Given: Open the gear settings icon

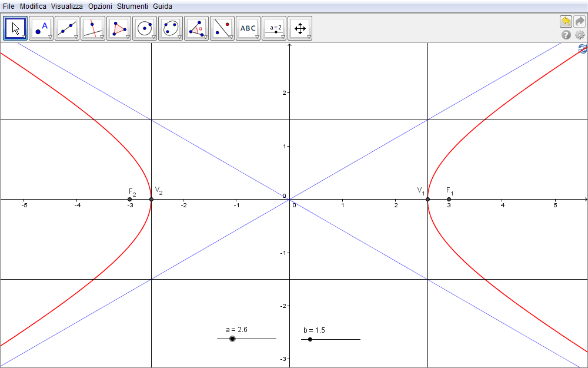Looking at the screenshot, I should tap(579, 35).
